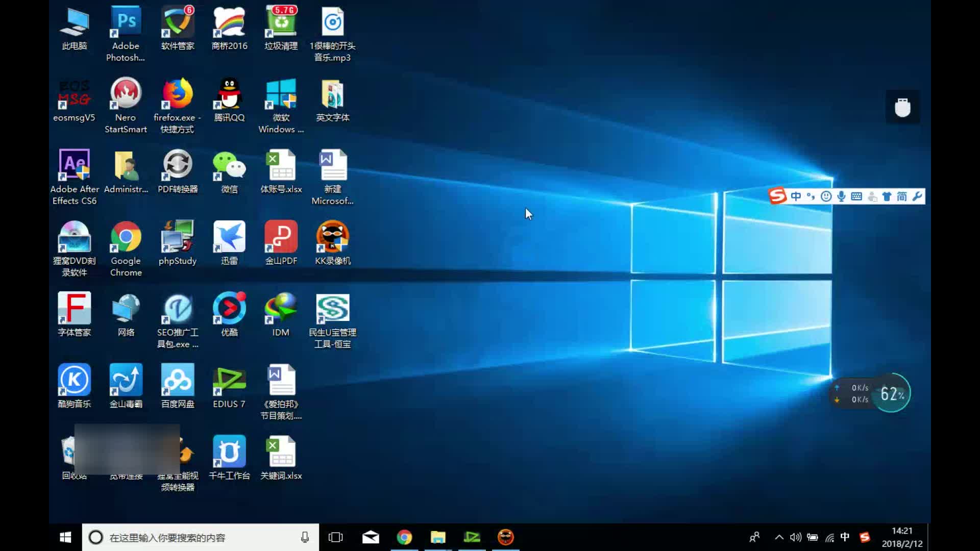Launch Adobe Photoshop shortcut
Viewport: 980px width, 551px height.
(126, 34)
